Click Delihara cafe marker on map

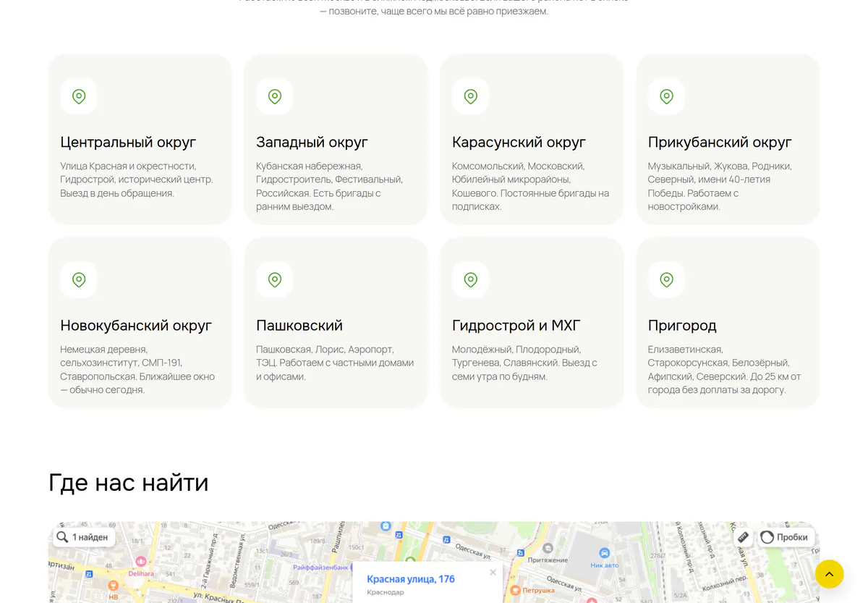click(x=141, y=561)
